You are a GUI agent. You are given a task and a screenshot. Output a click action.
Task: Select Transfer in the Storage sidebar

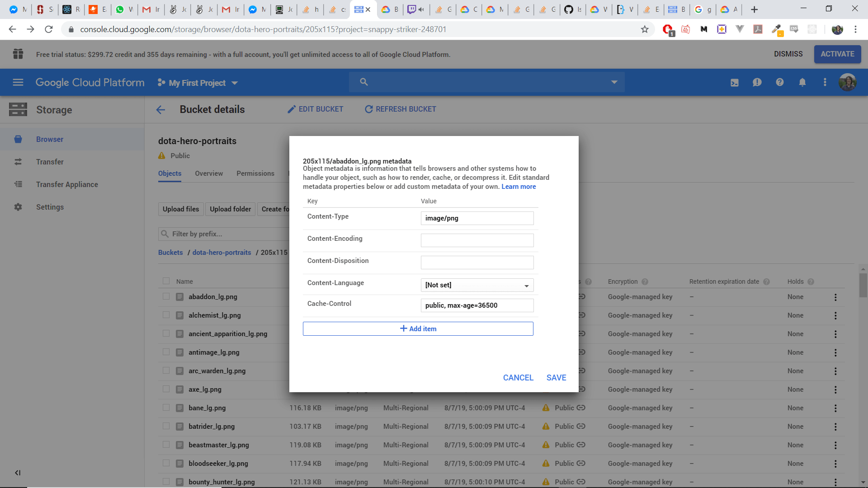pos(50,161)
